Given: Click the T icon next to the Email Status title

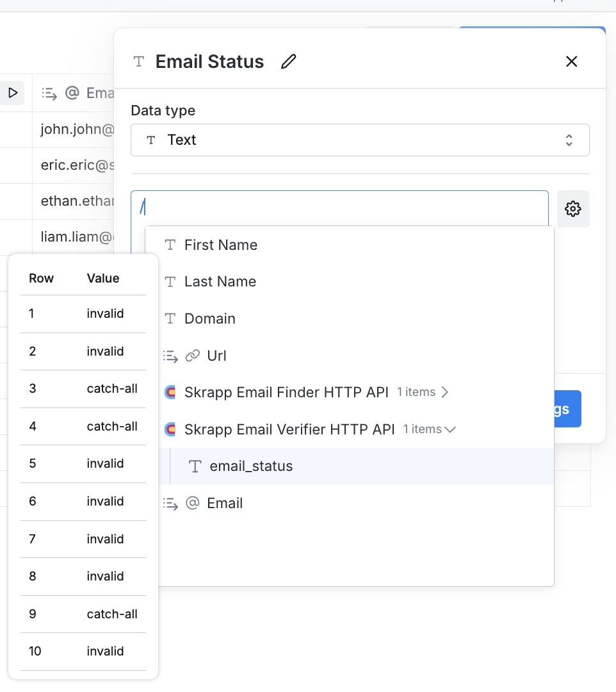Looking at the screenshot, I should coord(138,62).
